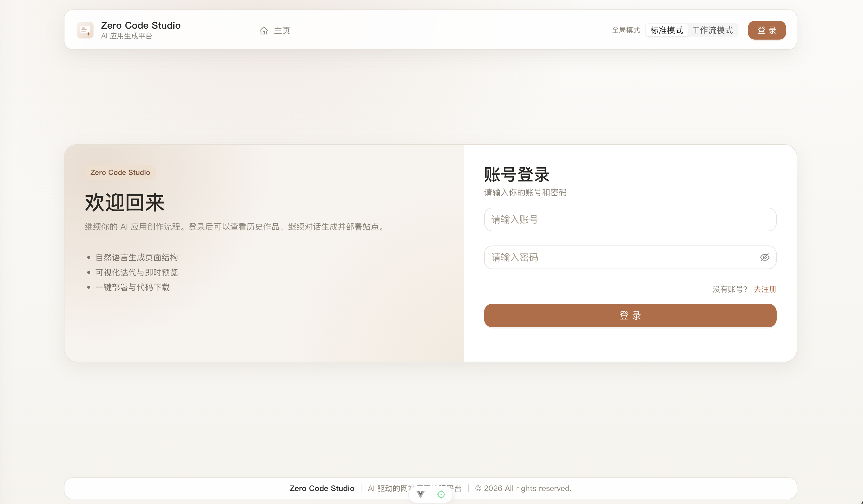Click the Vue logo in the bottom floating bar

coord(420,494)
